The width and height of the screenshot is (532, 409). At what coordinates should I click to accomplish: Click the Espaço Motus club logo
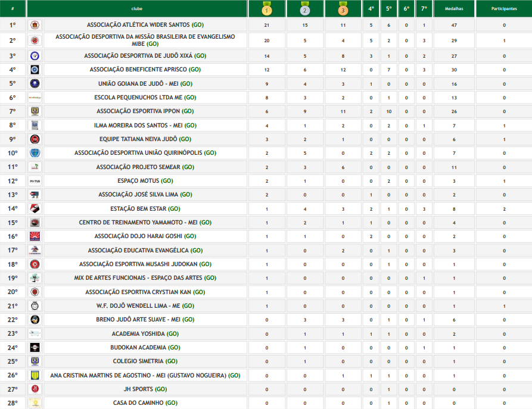pyautogui.click(x=35, y=181)
